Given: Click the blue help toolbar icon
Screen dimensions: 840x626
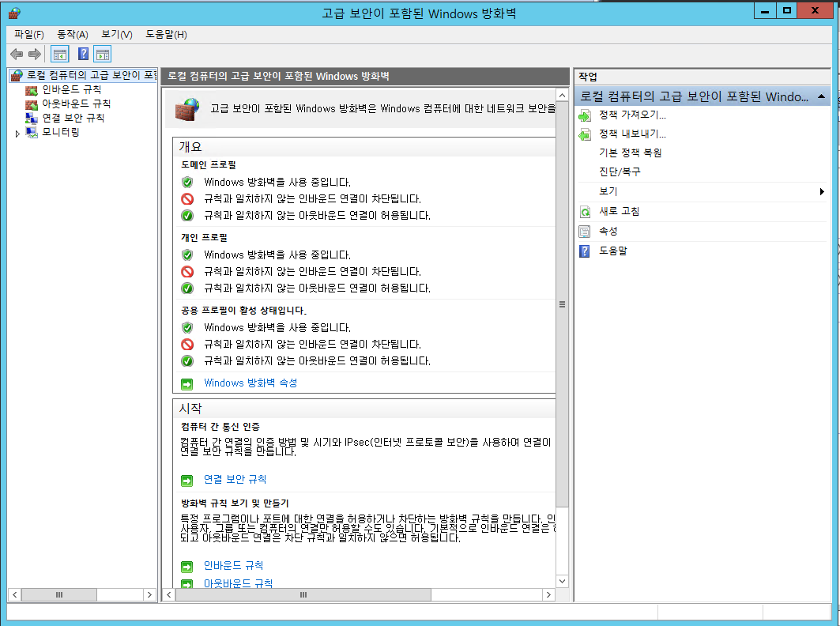Looking at the screenshot, I should click(x=84, y=54).
